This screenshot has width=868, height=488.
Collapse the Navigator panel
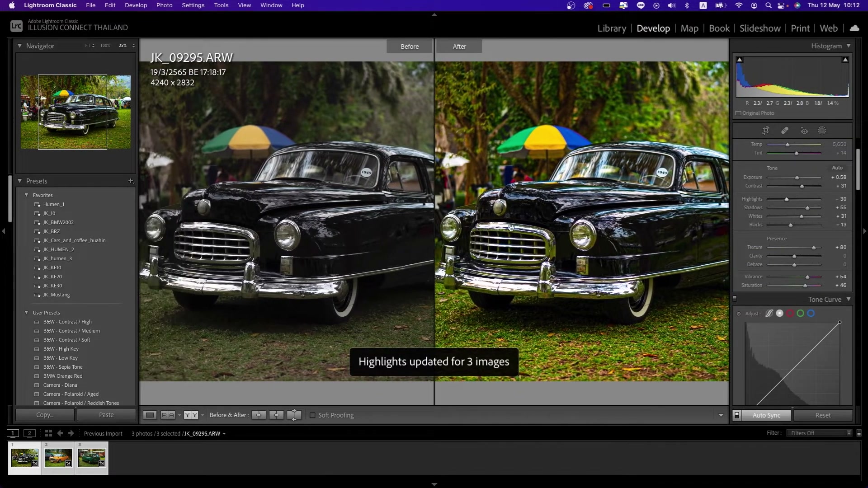click(20, 46)
